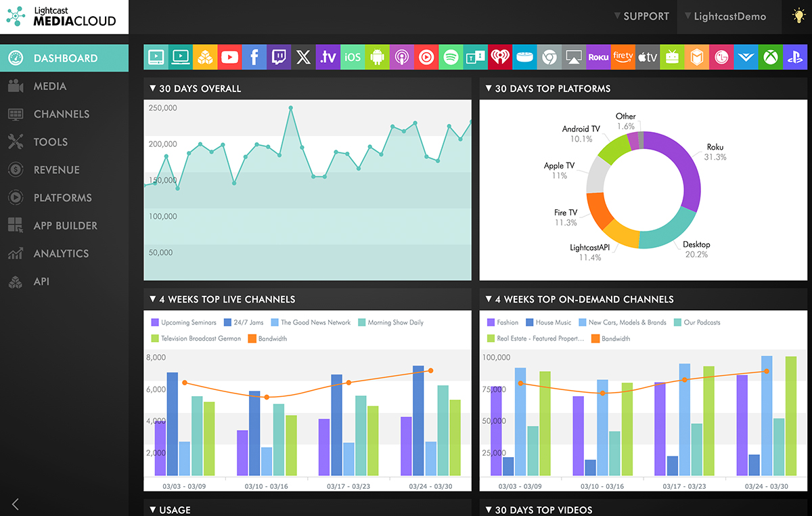This screenshot has height=516, width=812.
Task: Open the YouTube platform icon
Action: [x=229, y=58]
